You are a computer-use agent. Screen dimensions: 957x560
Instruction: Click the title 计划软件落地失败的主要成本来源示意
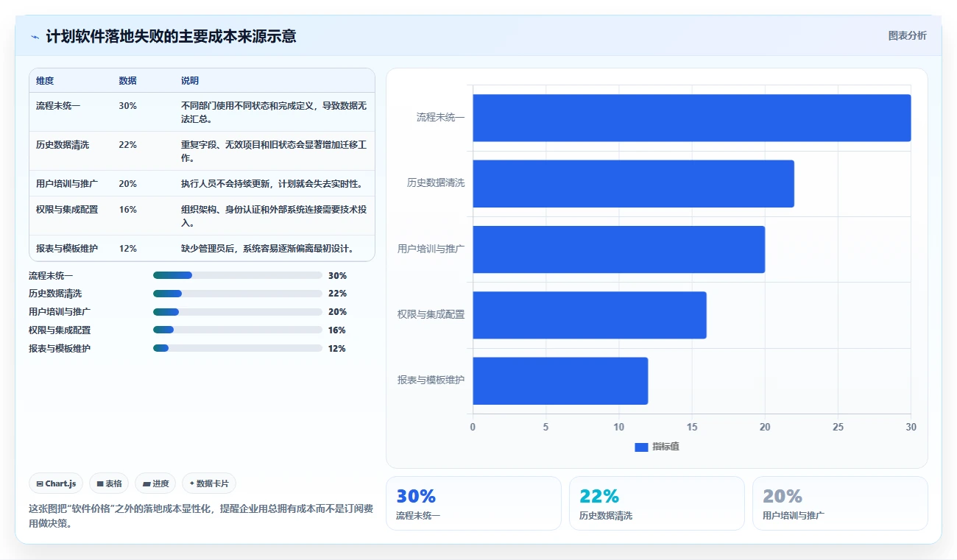pyautogui.click(x=171, y=37)
